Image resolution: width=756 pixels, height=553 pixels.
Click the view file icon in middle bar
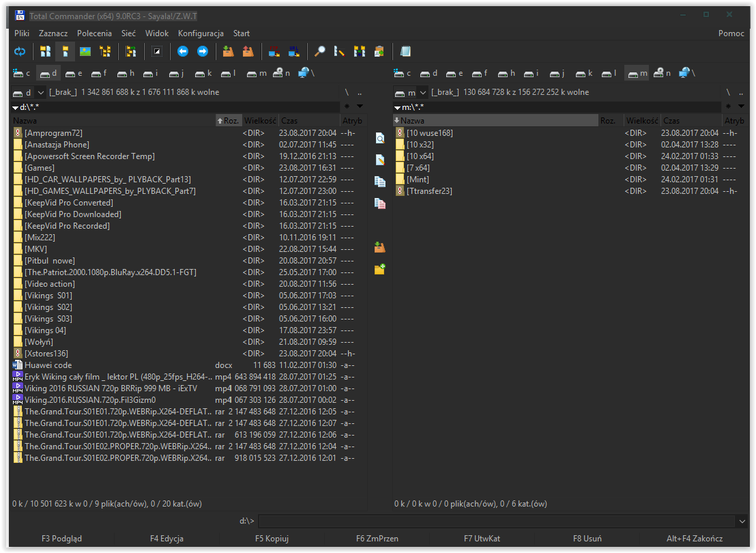point(380,139)
